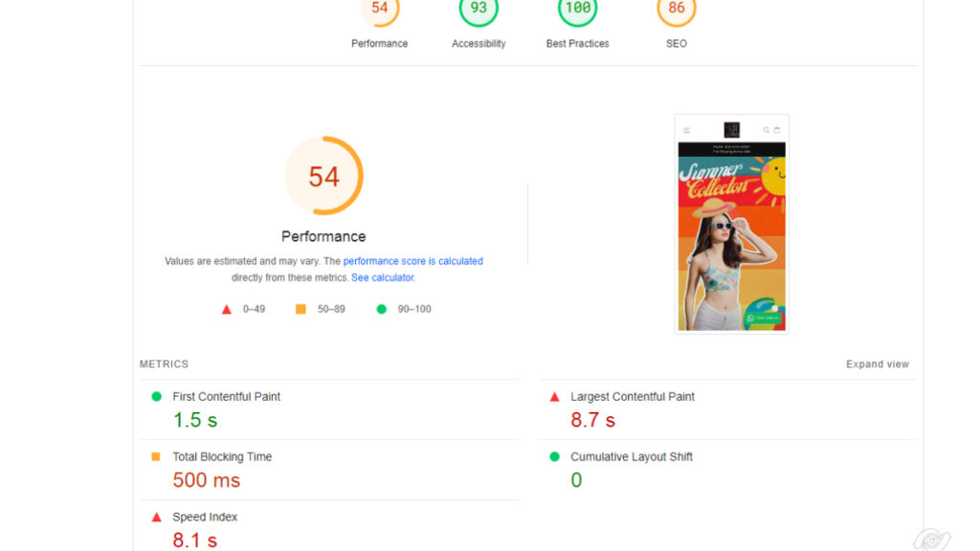Open the SEO gauge showing 86
The image size is (980, 551).
pyautogui.click(x=676, y=9)
